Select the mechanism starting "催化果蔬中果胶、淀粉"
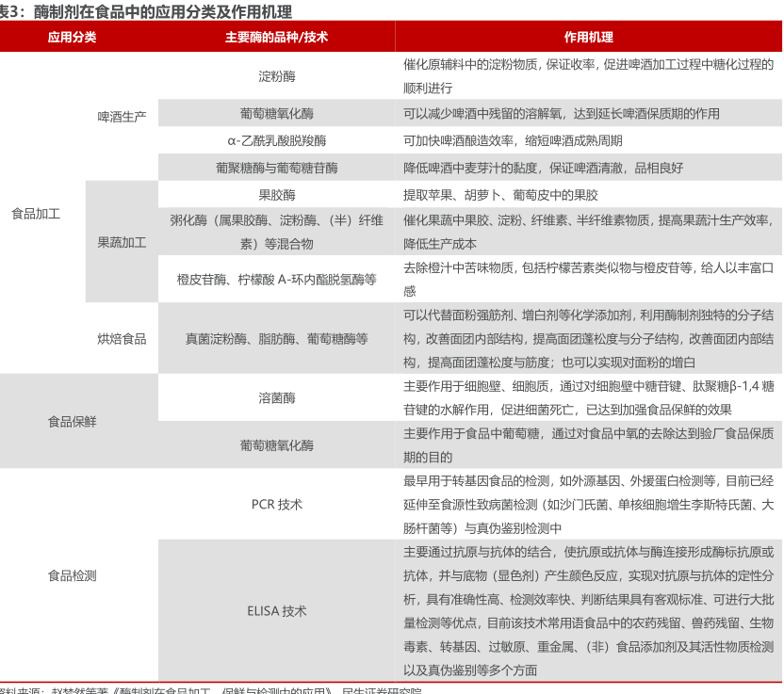This screenshot has height=694, width=784. pyautogui.click(x=589, y=232)
